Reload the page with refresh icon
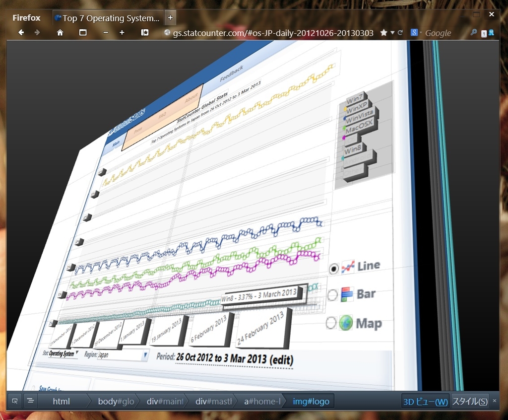Image resolution: width=508 pixels, height=420 pixels. [400, 33]
